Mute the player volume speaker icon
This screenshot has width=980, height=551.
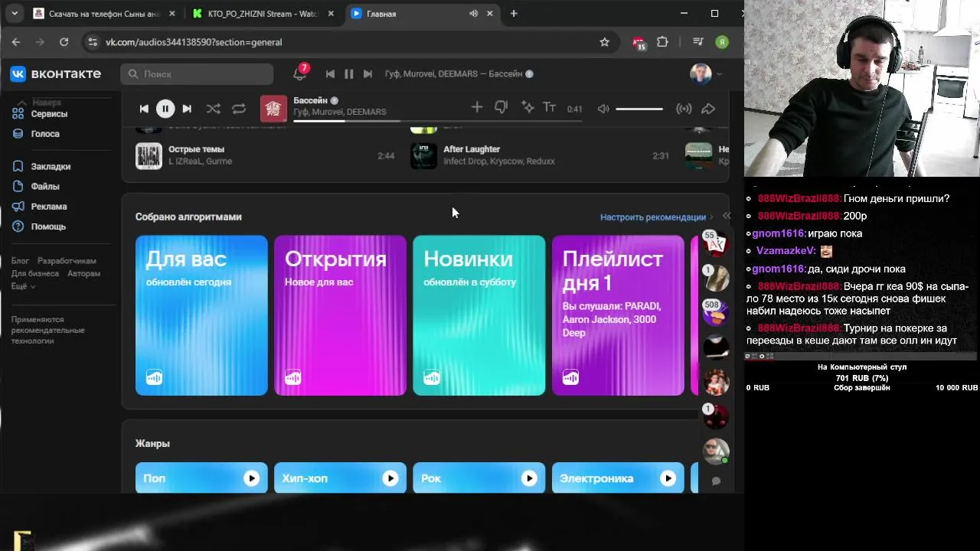tap(603, 109)
